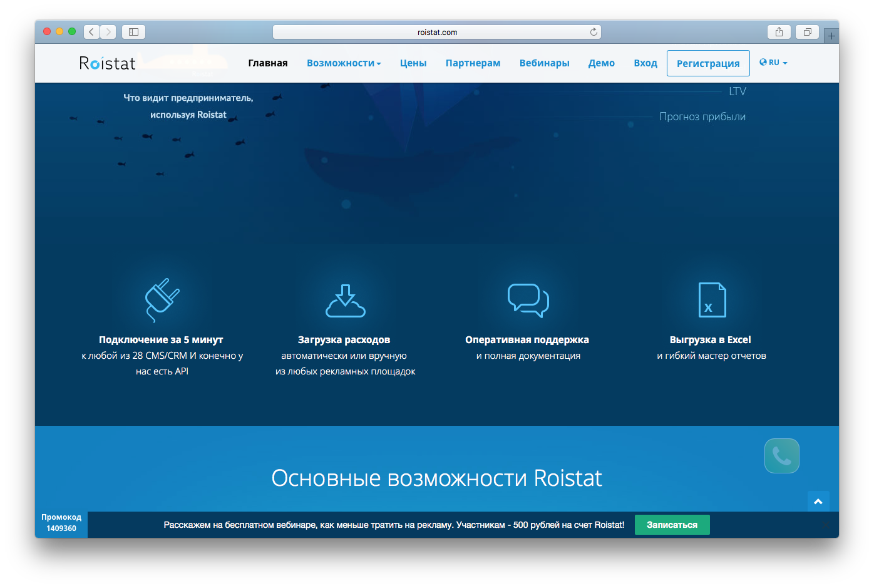
Task: Open the Цены page
Action: tap(413, 63)
